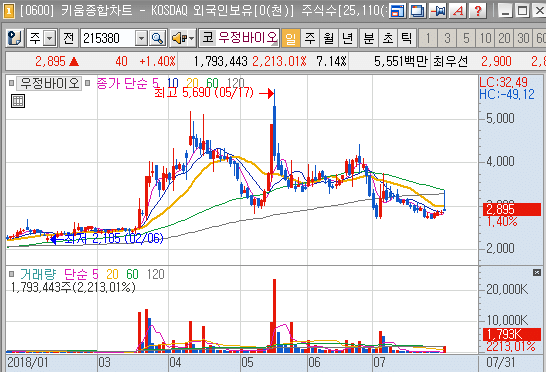Click the green 60 price moving average label
Screen dimensions: 546x372
(x=212, y=84)
